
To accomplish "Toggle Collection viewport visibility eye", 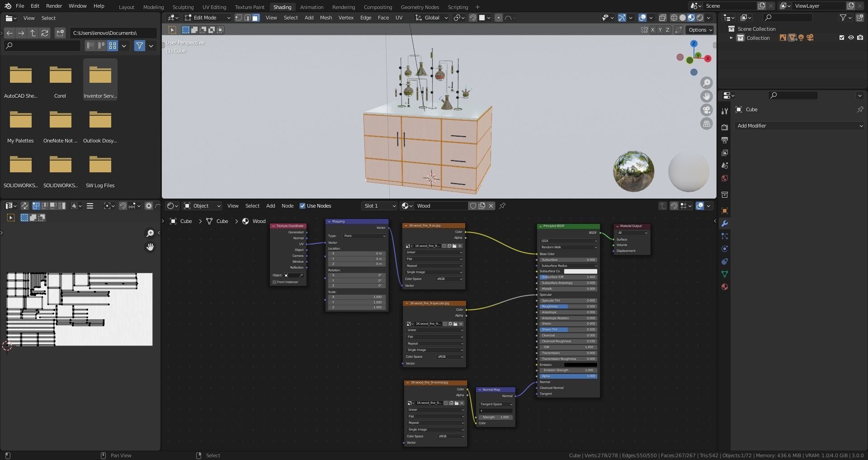I will (x=851, y=38).
